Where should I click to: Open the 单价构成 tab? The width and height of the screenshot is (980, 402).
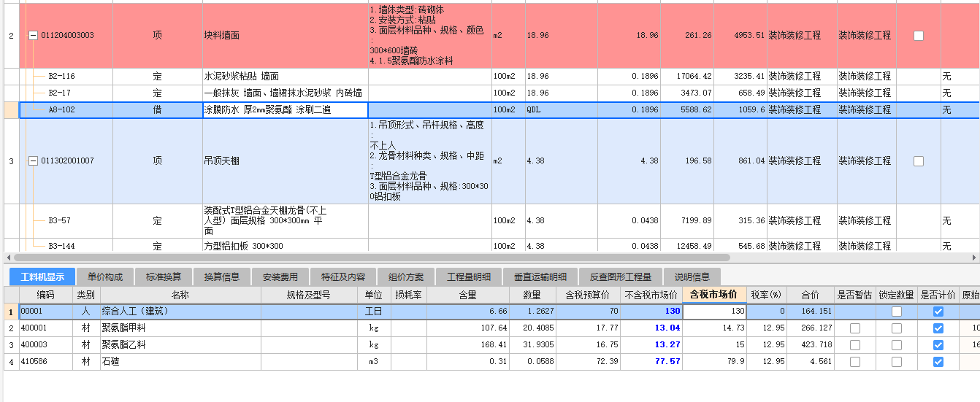(x=105, y=277)
